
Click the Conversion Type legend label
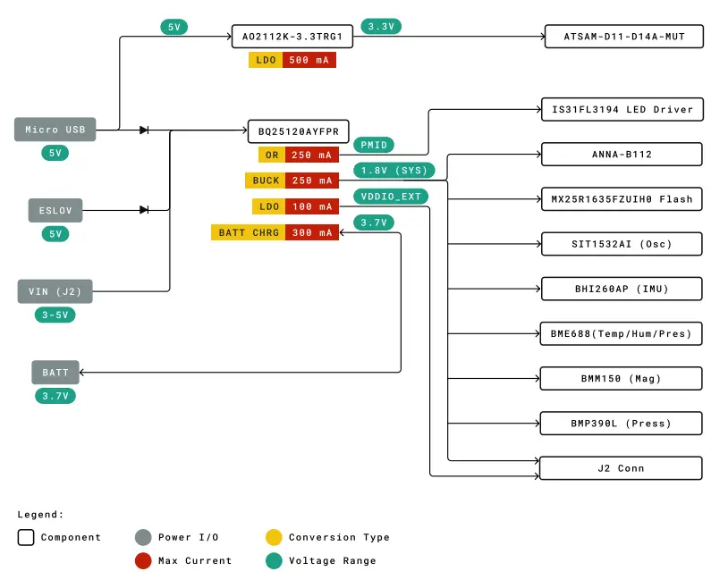[339, 537]
